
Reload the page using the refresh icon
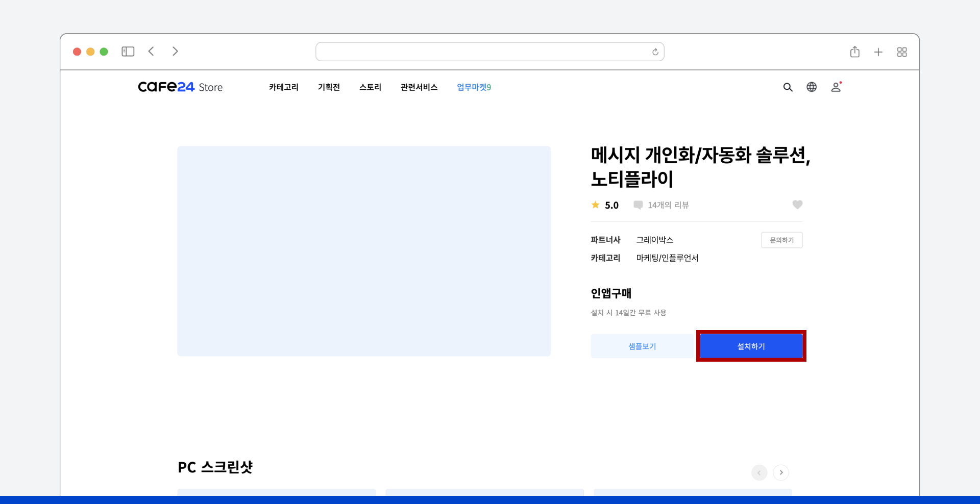(655, 52)
